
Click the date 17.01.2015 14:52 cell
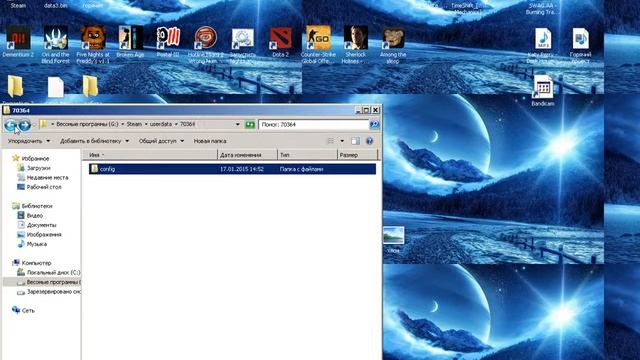pyautogui.click(x=242, y=169)
